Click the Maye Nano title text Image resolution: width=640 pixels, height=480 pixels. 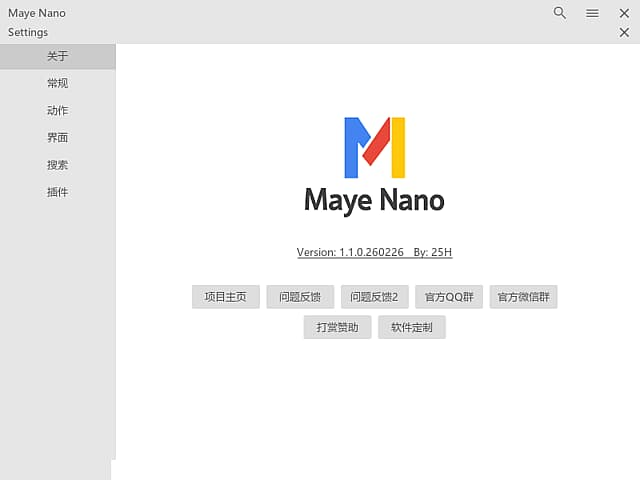pyautogui.click(x=374, y=200)
